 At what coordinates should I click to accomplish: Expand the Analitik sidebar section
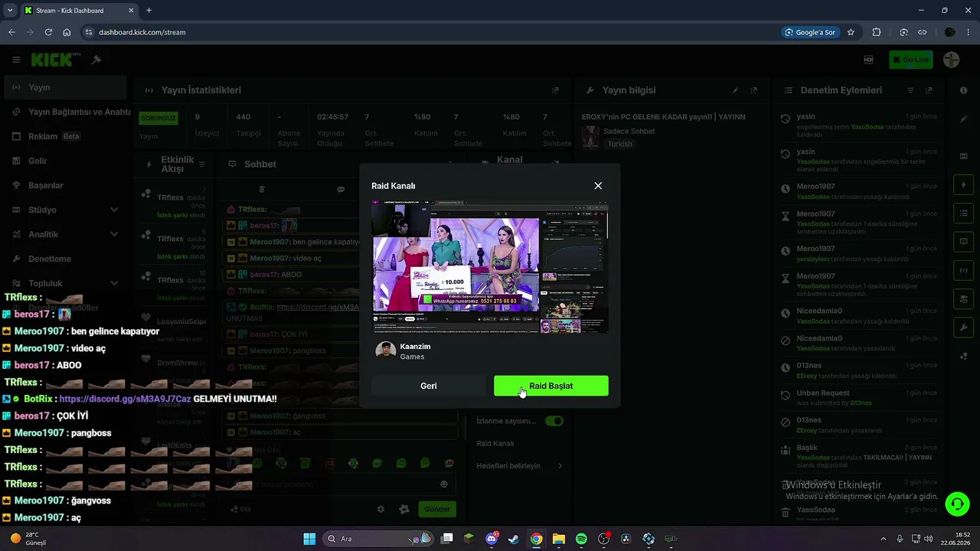pos(65,234)
